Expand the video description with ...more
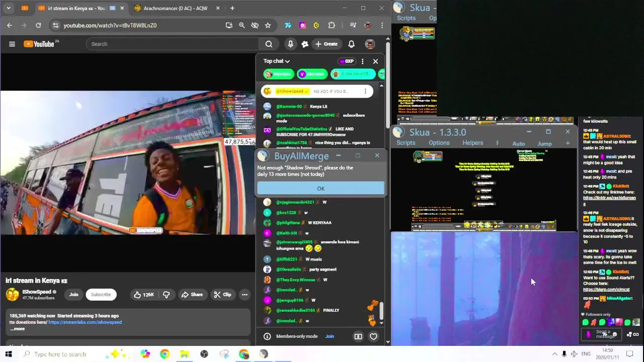This screenshot has height=362, width=644. [x=17, y=329]
